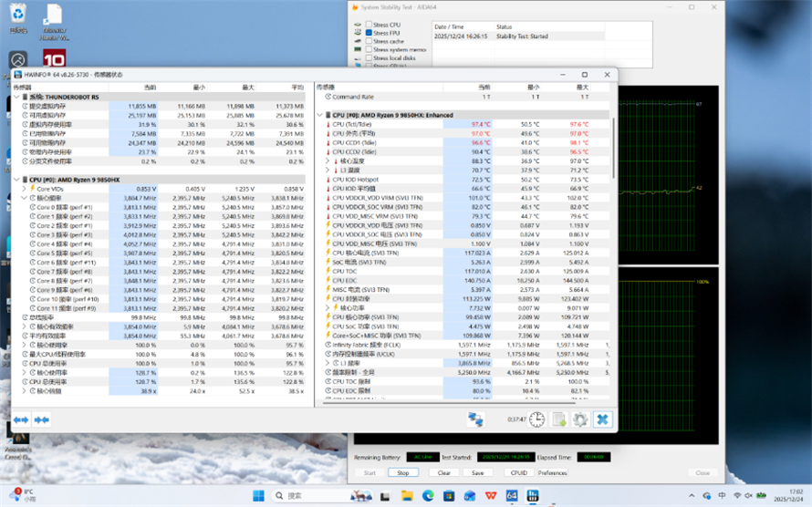Image resolution: width=812 pixels, height=507 pixels.
Task: Click the blue X close sensors icon
Action: coord(602,419)
